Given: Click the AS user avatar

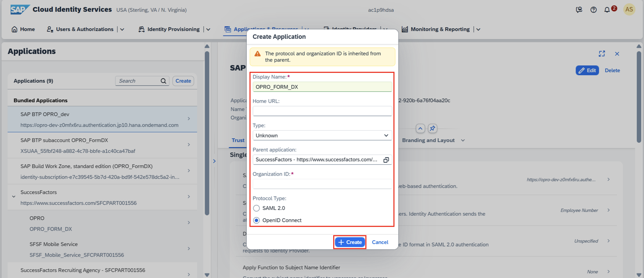Looking at the screenshot, I should [x=629, y=9].
